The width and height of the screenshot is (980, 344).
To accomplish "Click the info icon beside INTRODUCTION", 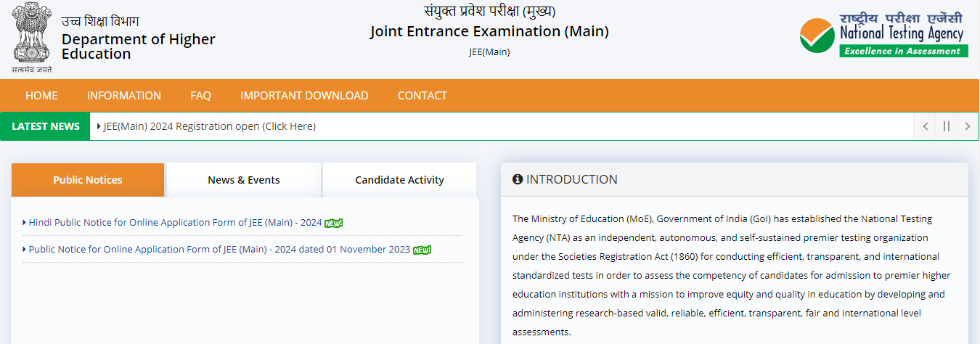I will 518,179.
